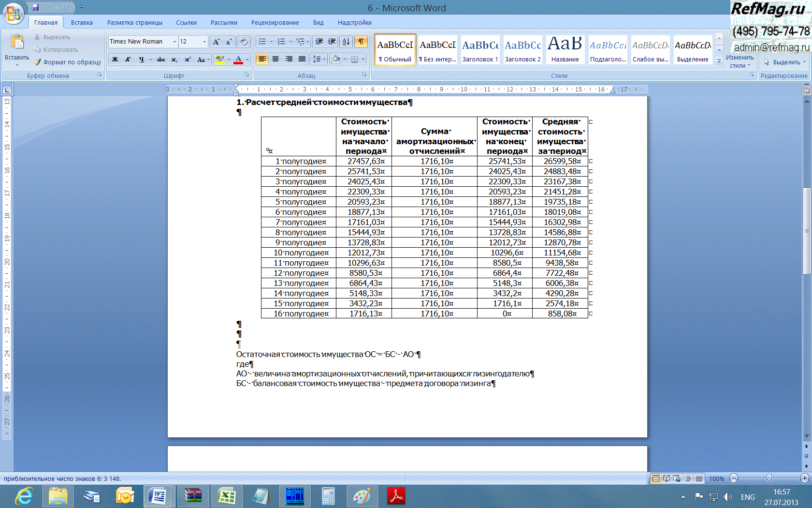The width and height of the screenshot is (812, 508).
Task: Click the Increase Indent icon
Action: (332, 42)
